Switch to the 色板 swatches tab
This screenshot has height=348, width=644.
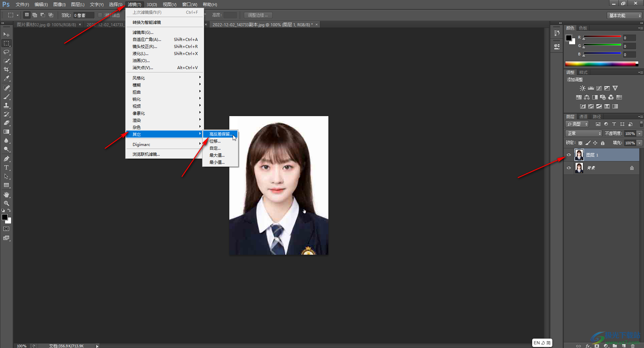click(x=583, y=28)
